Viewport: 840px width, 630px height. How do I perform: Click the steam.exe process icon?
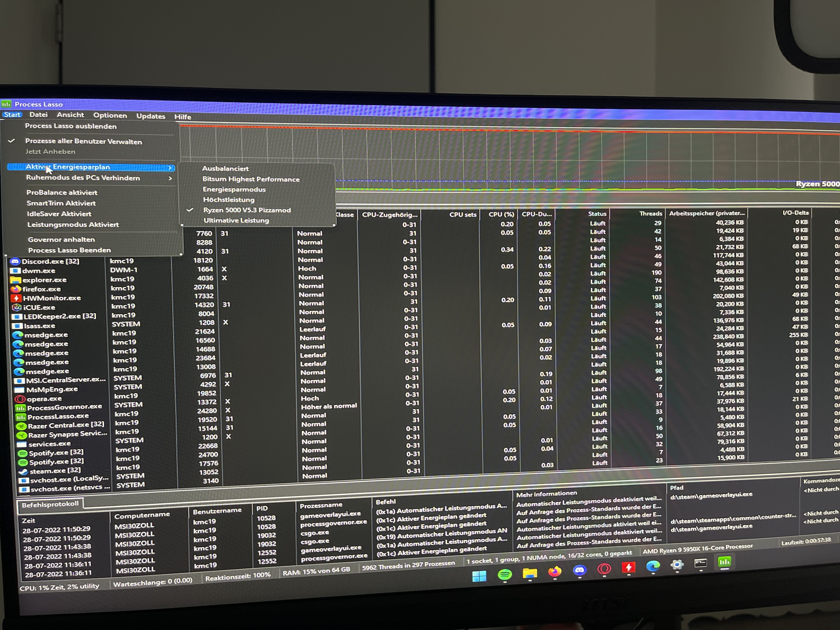[x=24, y=472]
